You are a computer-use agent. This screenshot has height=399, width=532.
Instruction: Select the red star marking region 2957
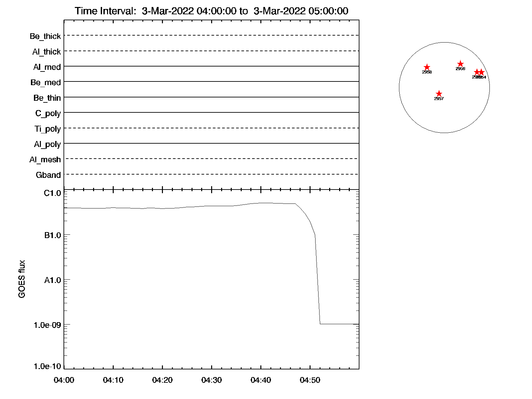pos(439,94)
